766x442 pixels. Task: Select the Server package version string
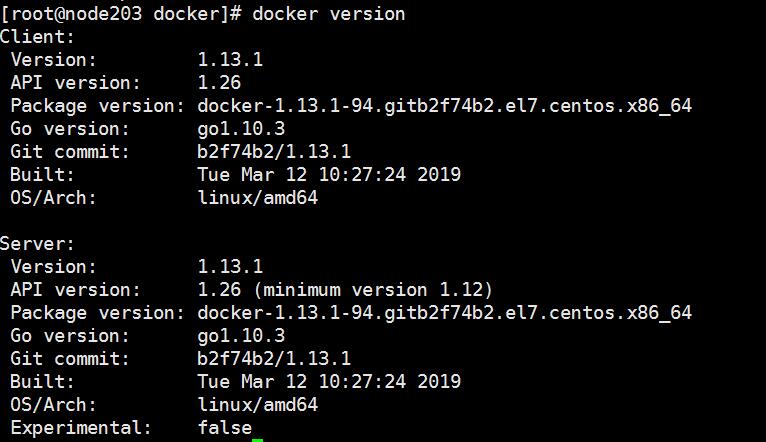coord(445,313)
